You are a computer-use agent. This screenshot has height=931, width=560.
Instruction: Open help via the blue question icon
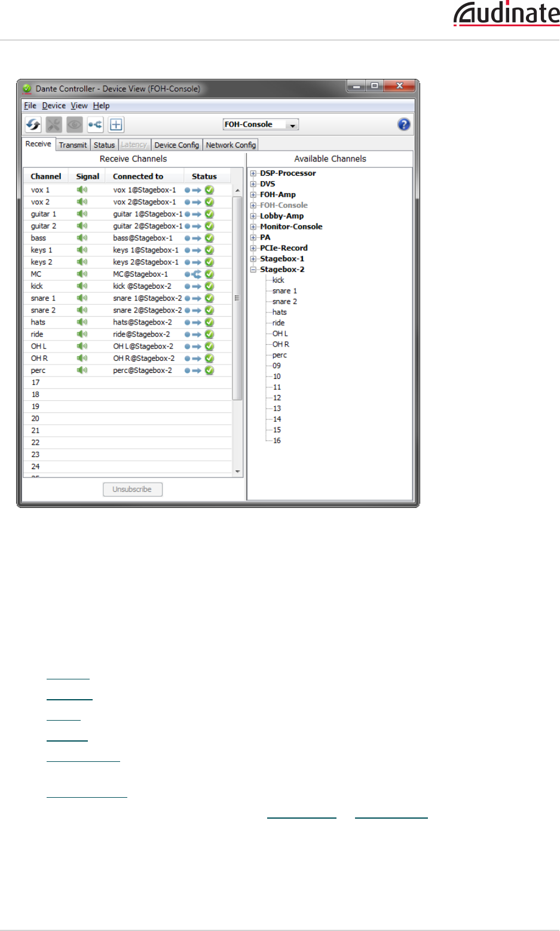(404, 124)
